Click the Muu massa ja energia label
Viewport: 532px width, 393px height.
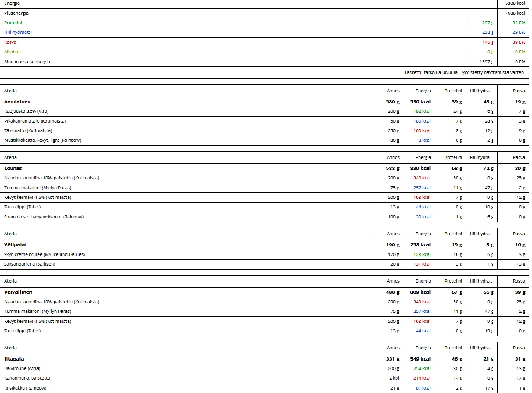pyautogui.click(x=27, y=62)
